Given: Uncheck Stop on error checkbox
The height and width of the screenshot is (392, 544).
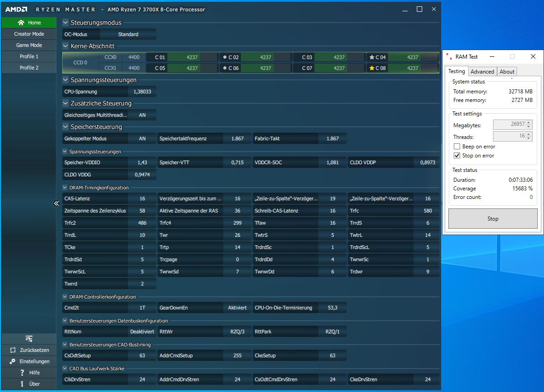Looking at the screenshot, I should tap(457, 156).
